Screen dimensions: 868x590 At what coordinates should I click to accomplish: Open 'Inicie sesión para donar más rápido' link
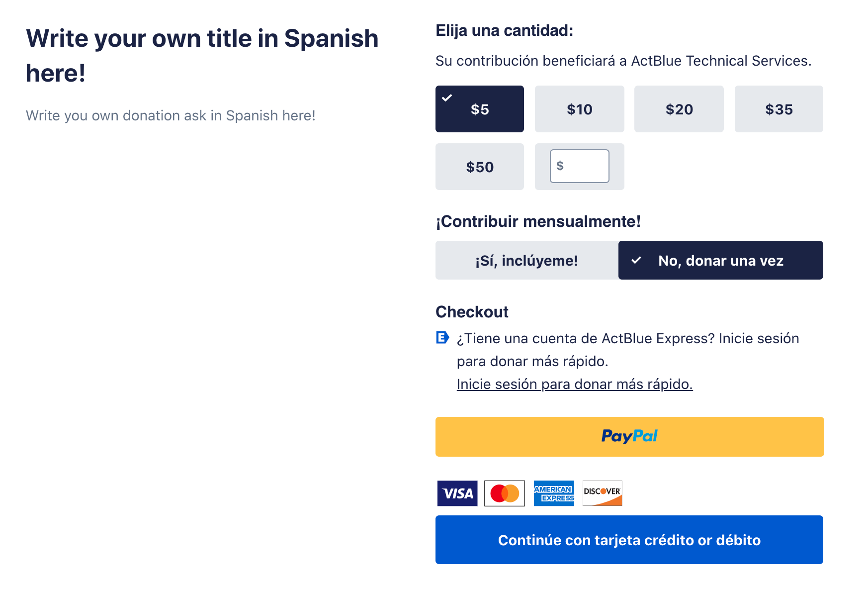(574, 384)
